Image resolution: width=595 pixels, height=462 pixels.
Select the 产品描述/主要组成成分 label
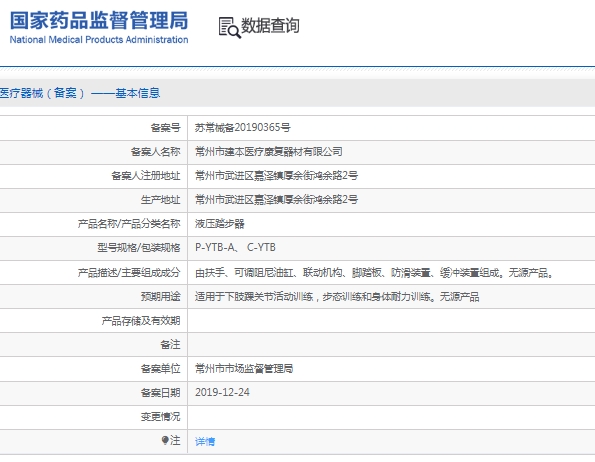(x=129, y=272)
